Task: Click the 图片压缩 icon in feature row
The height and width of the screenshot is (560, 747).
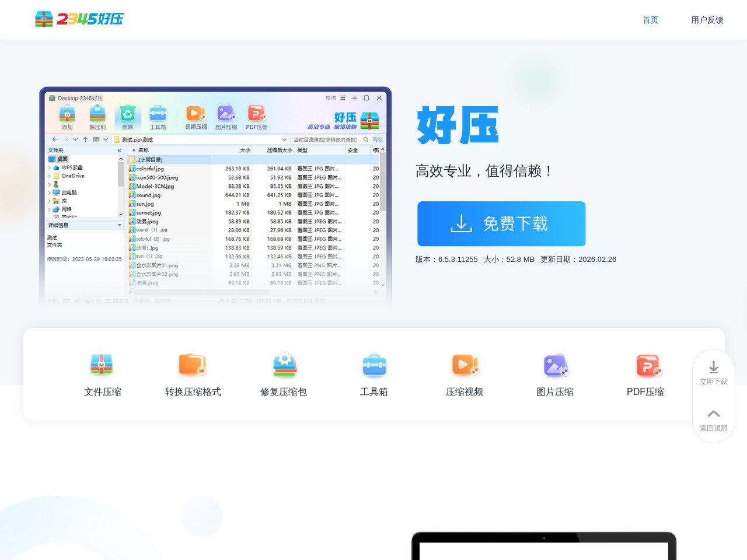Action: pos(555,364)
